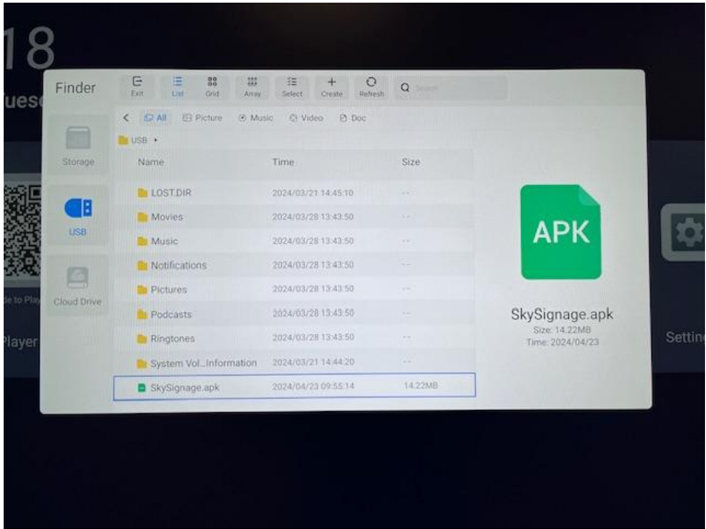Activate the Select tool
Screen dimensions: 706x529
292,86
